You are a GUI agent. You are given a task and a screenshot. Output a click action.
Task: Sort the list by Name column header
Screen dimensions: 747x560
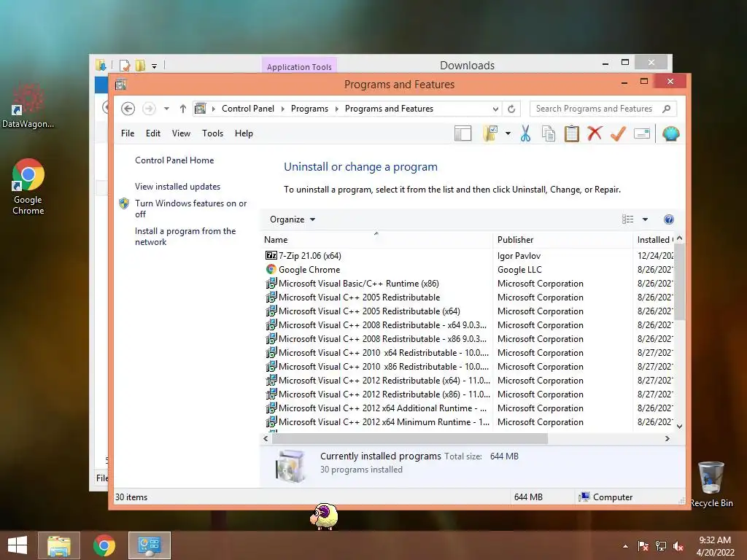click(377, 239)
